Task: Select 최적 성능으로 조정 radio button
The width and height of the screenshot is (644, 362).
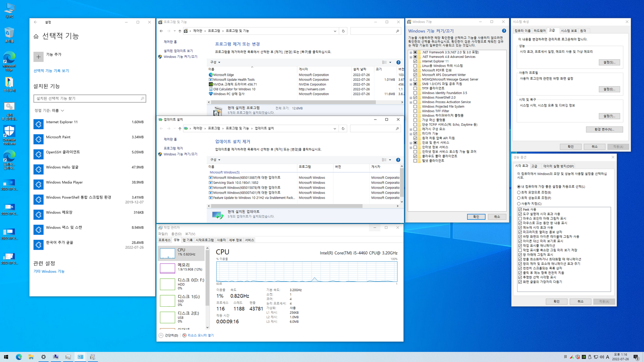Action: pyautogui.click(x=519, y=198)
